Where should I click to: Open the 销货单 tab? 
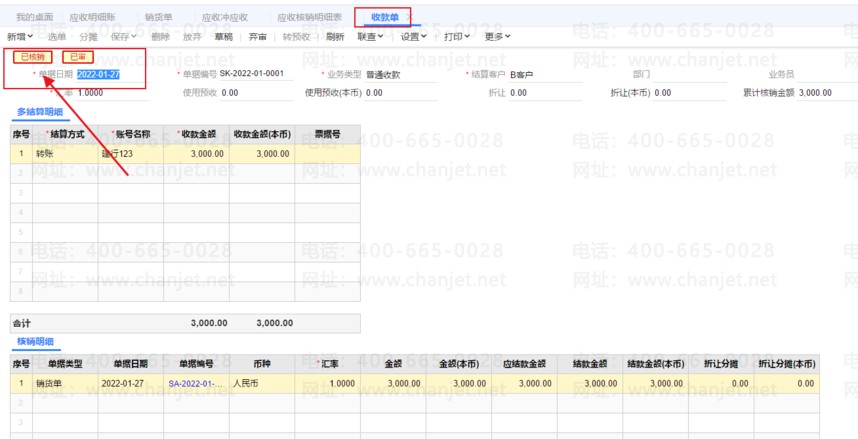pos(158,18)
